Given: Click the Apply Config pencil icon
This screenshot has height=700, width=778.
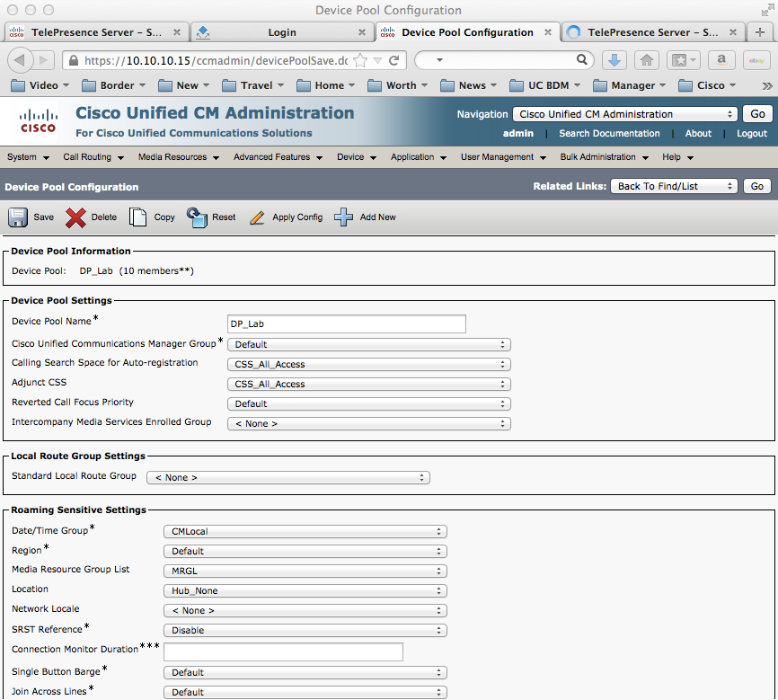Looking at the screenshot, I should pos(257,217).
